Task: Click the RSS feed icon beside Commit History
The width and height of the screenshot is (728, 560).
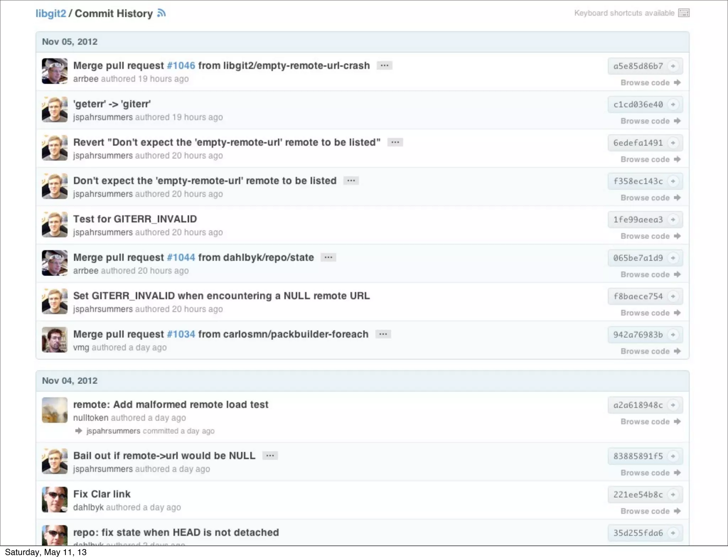Action: 161,13
